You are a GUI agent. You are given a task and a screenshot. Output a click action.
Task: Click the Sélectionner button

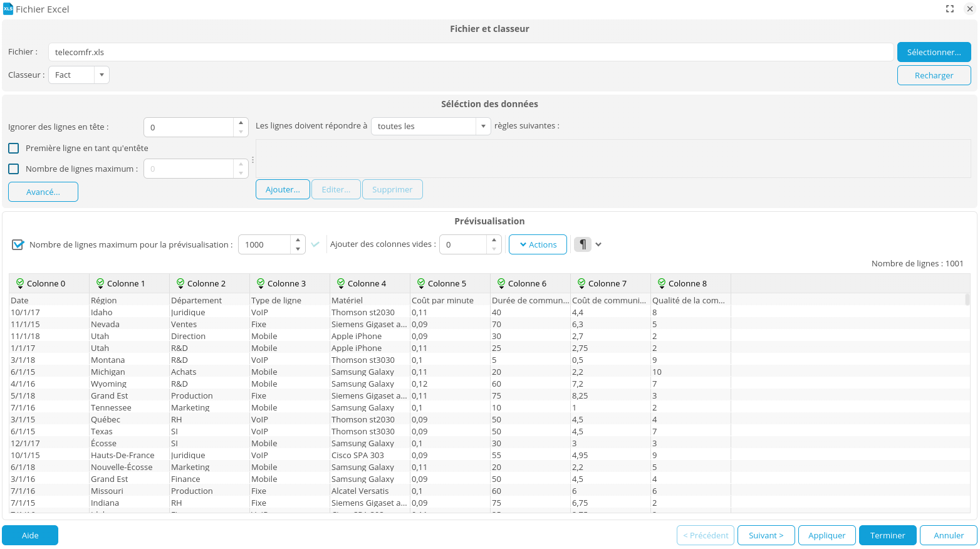coord(934,51)
